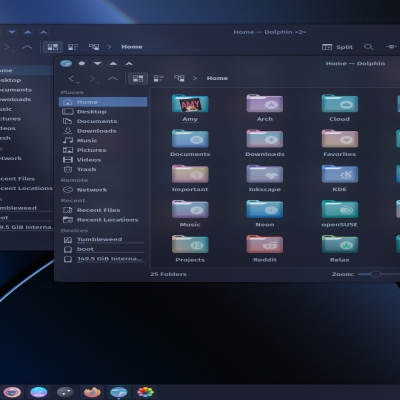Open the KDE folder

click(x=339, y=178)
